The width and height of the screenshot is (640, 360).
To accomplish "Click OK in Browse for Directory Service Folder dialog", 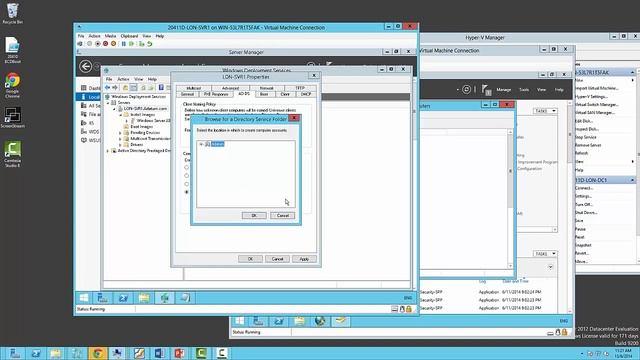I will (x=254, y=216).
